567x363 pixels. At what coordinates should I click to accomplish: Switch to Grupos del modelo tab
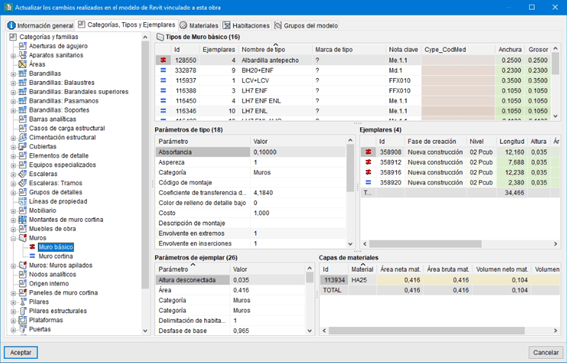click(306, 25)
